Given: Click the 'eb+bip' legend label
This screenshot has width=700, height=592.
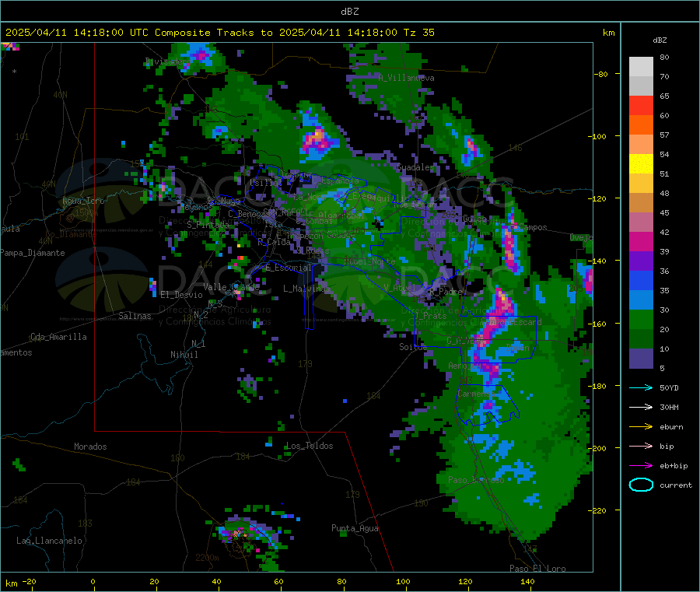Looking at the screenshot, I should (x=674, y=466).
